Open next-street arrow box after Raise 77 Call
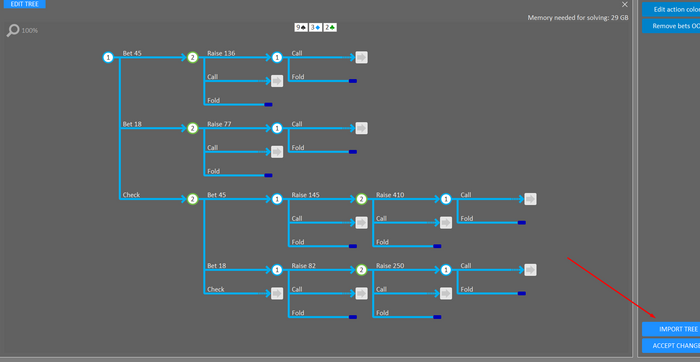 [362, 129]
